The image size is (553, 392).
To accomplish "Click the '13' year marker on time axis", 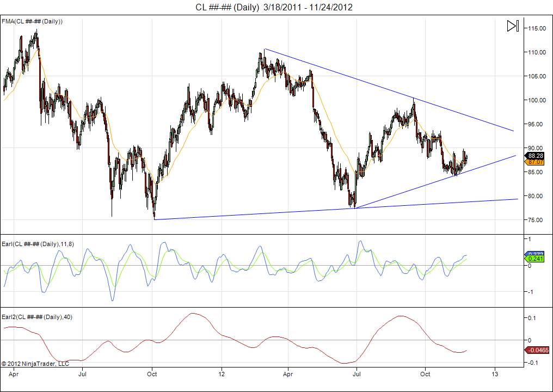I will point(495,375).
